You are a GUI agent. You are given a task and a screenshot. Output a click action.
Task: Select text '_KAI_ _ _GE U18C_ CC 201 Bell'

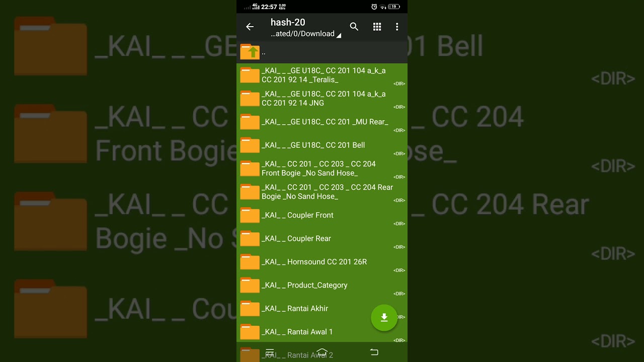[313, 145]
